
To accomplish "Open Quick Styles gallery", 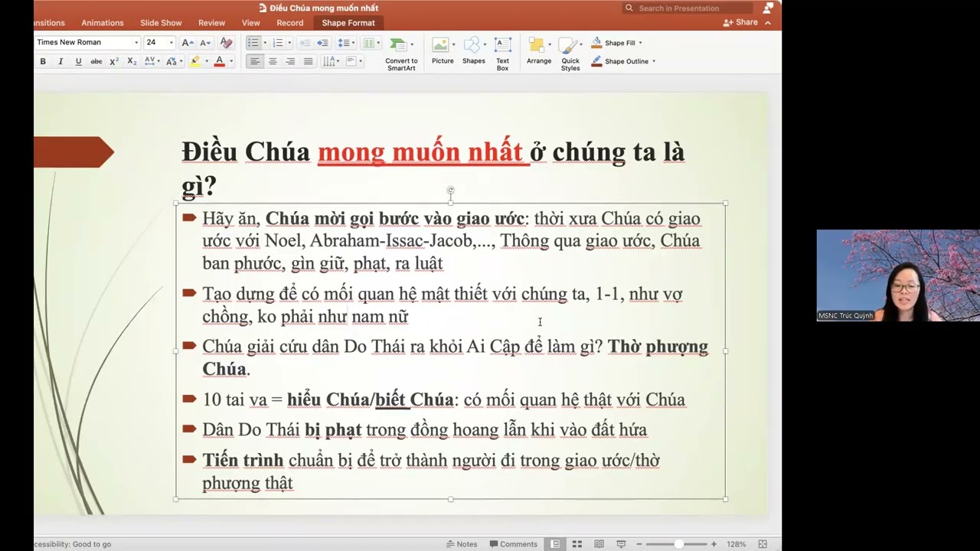I will click(570, 54).
